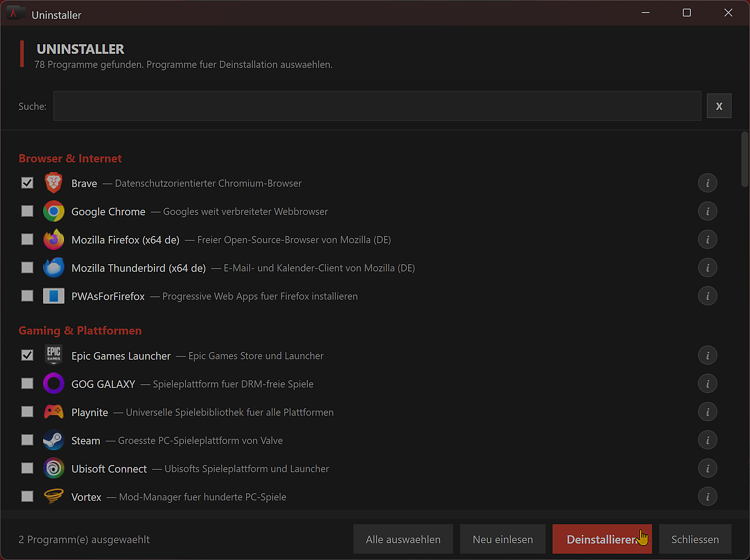Tick the Playnite checkbox
The image size is (750, 560).
pos(27,412)
